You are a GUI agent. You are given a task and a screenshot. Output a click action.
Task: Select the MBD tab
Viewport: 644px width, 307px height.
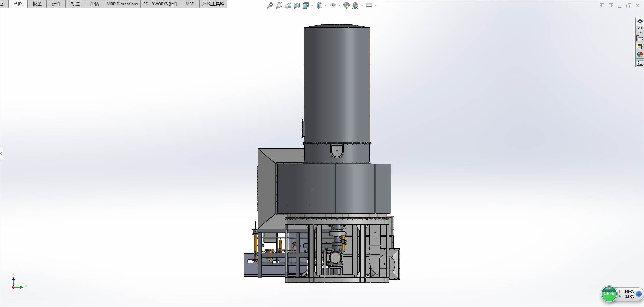(x=190, y=4)
